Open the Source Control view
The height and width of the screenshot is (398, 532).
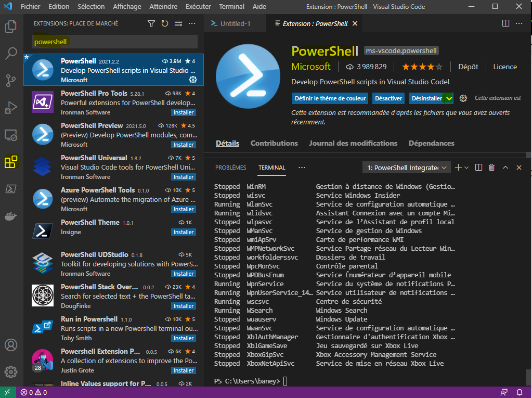[11, 80]
